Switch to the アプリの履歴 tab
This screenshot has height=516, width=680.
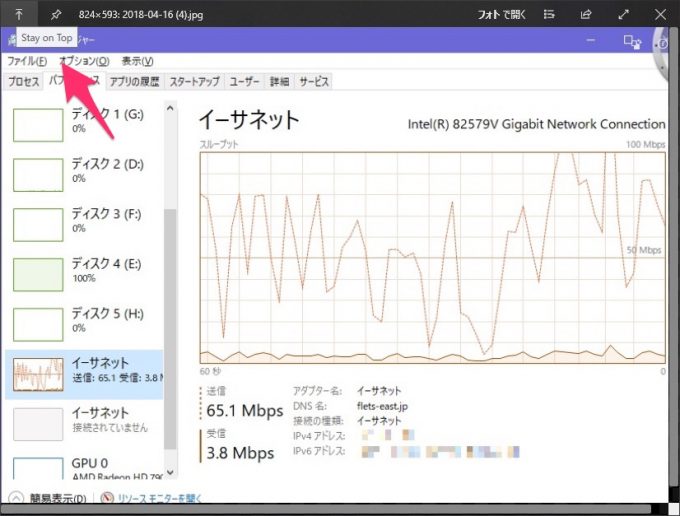(x=134, y=82)
